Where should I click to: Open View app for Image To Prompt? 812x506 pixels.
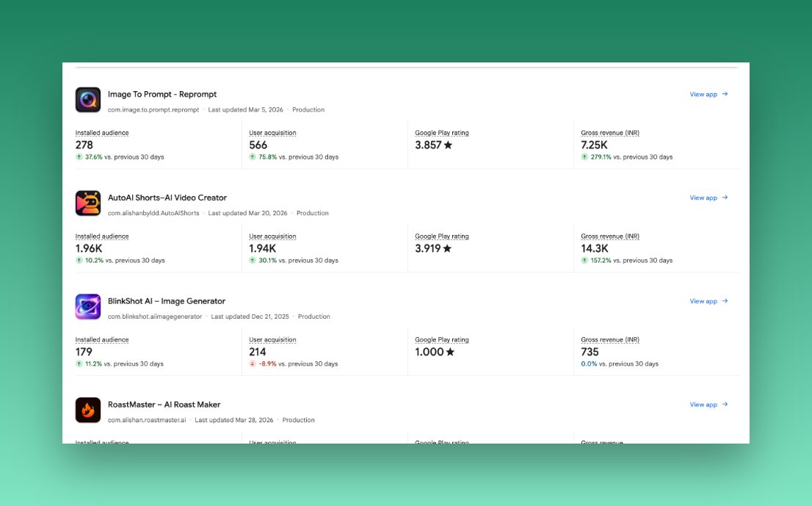708,94
